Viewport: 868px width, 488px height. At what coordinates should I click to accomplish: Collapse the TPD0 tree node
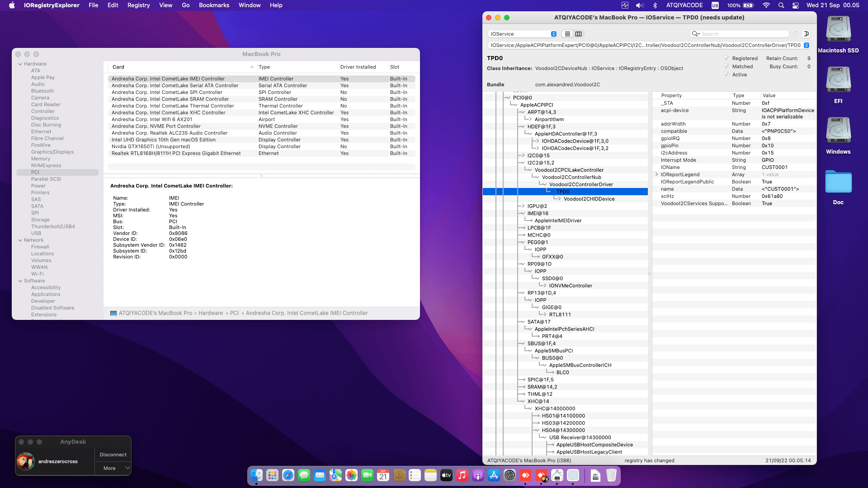point(552,192)
